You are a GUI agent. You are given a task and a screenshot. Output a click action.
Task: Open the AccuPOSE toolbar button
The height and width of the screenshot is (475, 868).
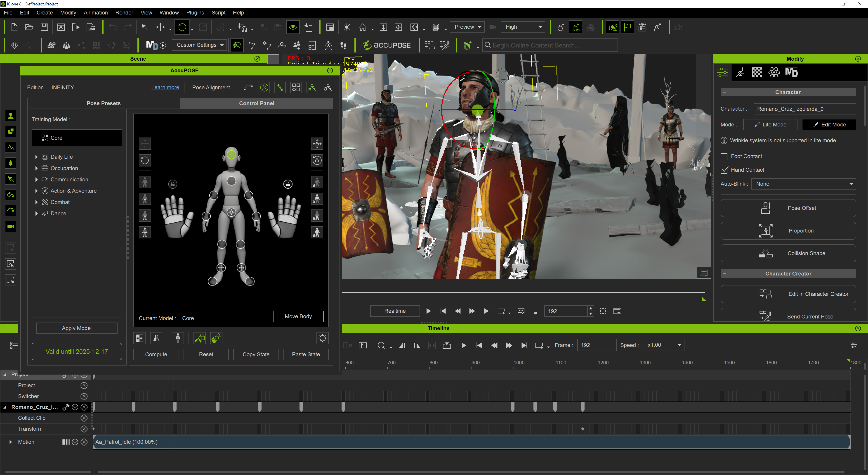point(387,45)
